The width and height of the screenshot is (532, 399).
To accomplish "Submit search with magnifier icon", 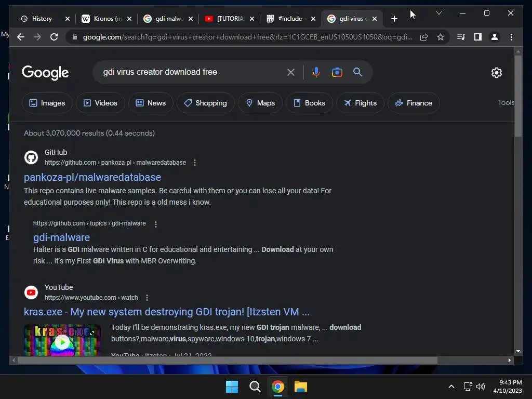I will pyautogui.click(x=357, y=72).
